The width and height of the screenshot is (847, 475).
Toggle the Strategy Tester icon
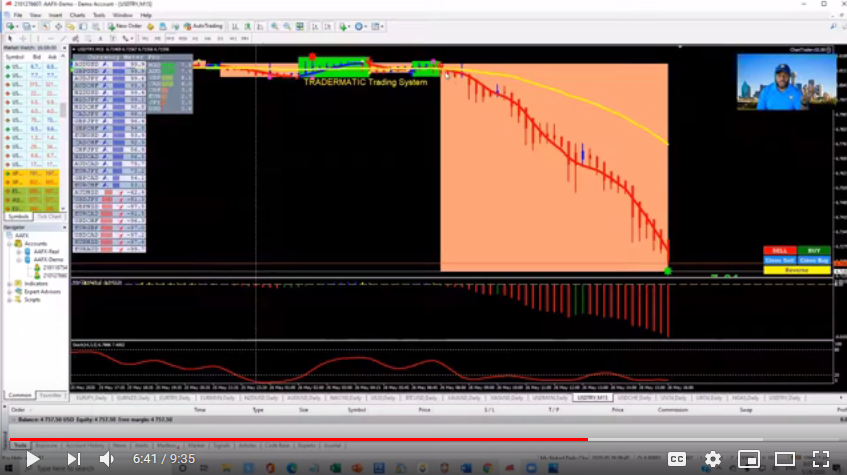click(96, 26)
